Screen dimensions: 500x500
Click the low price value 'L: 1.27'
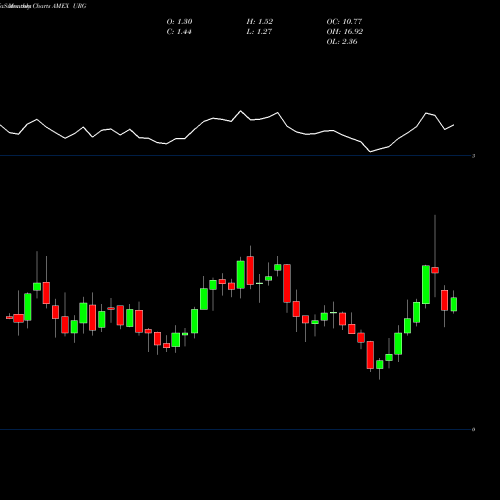tap(259, 32)
